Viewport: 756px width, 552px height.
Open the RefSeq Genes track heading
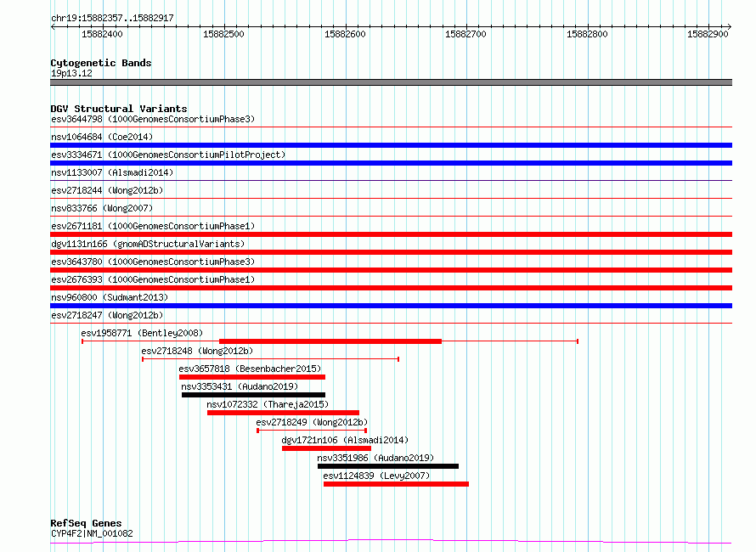pos(86,523)
